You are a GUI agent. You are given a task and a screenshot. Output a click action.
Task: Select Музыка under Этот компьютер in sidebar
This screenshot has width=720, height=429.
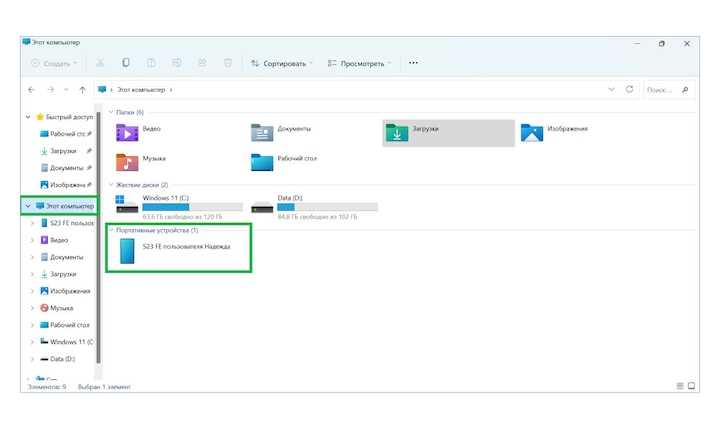[56, 308]
